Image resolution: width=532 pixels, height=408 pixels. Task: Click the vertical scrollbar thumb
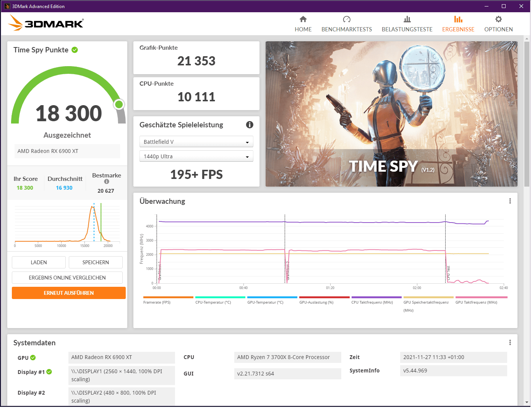point(527,114)
